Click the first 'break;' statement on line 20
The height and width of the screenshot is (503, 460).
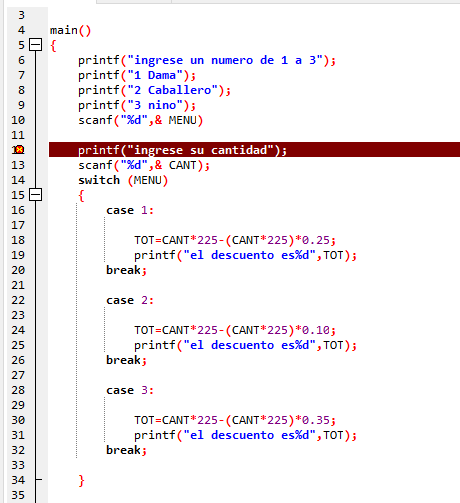pyautogui.click(x=126, y=270)
